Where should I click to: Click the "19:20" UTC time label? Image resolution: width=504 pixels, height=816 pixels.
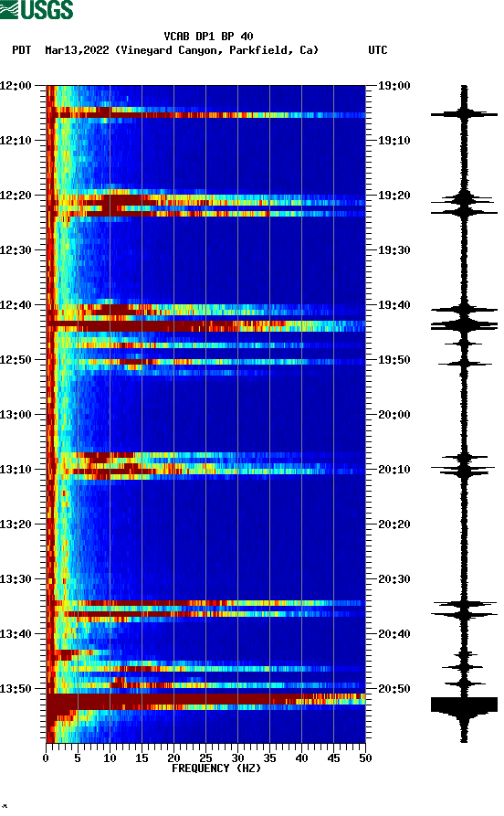[394, 196]
